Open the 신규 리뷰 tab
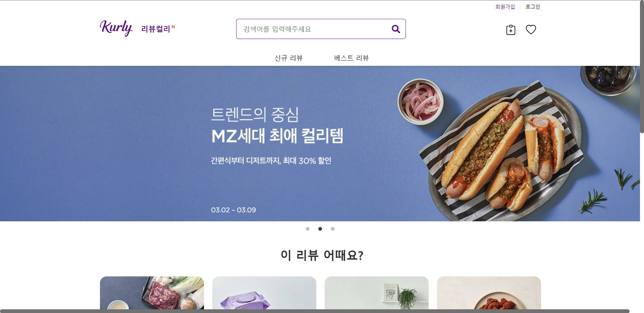 click(x=288, y=58)
